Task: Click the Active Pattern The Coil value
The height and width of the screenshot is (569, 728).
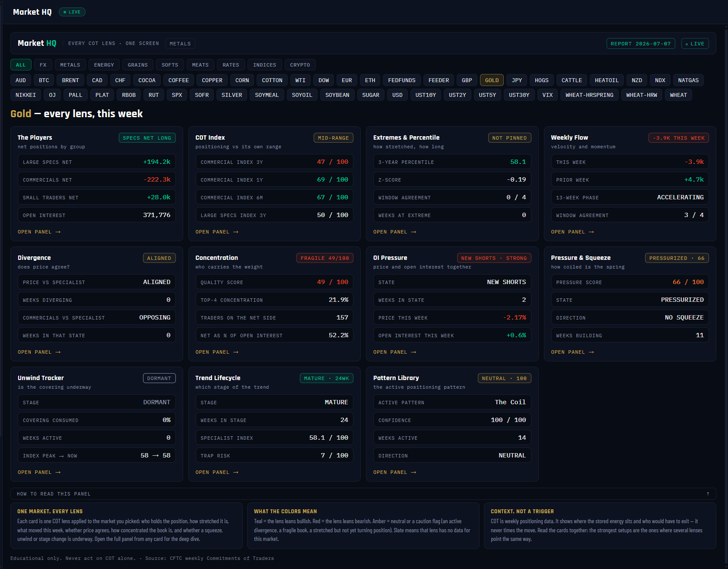Action: pos(510,402)
